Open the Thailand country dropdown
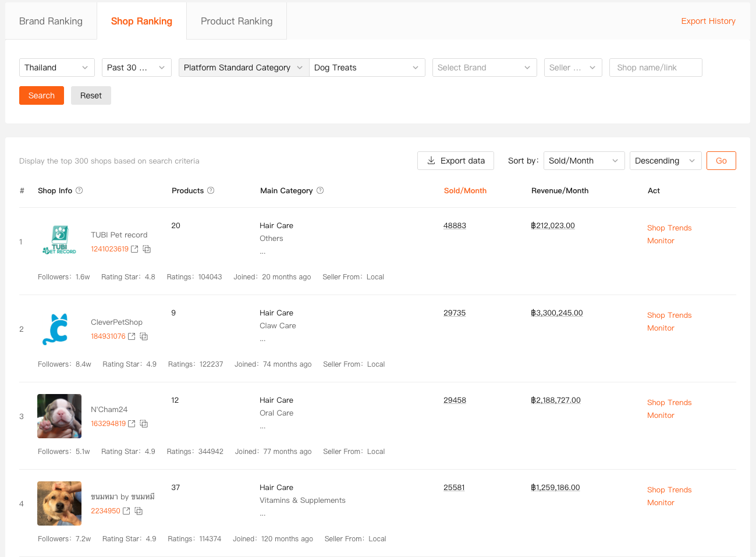Screen dimensions: 756x557 point(56,68)
